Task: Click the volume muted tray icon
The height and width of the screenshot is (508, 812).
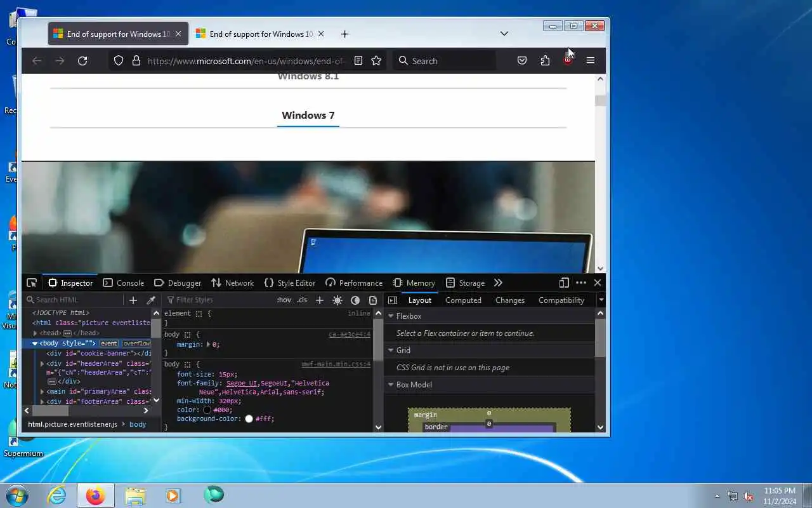Action: pyautogui.click(x=748, y=496)
